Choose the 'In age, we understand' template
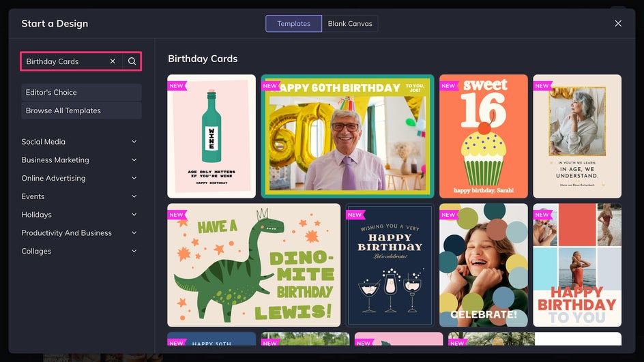 (x=577, y=136)
